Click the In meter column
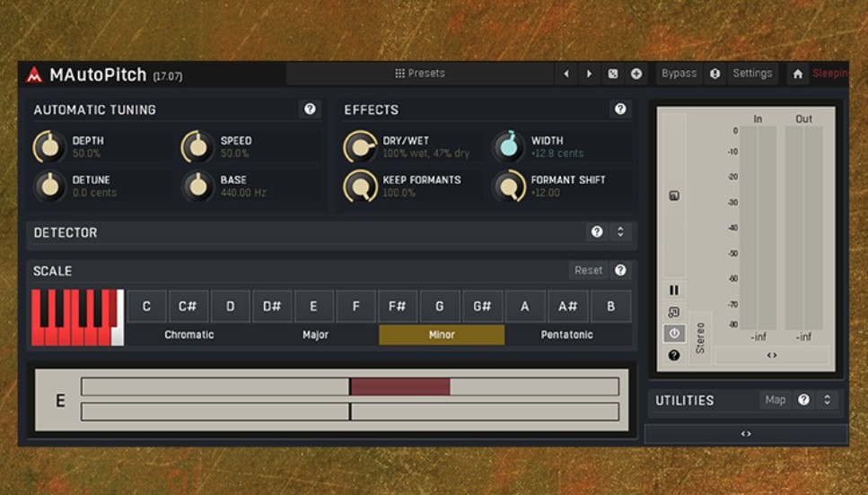This screenshot has width=868, height=495. click(x=758, y=227)
